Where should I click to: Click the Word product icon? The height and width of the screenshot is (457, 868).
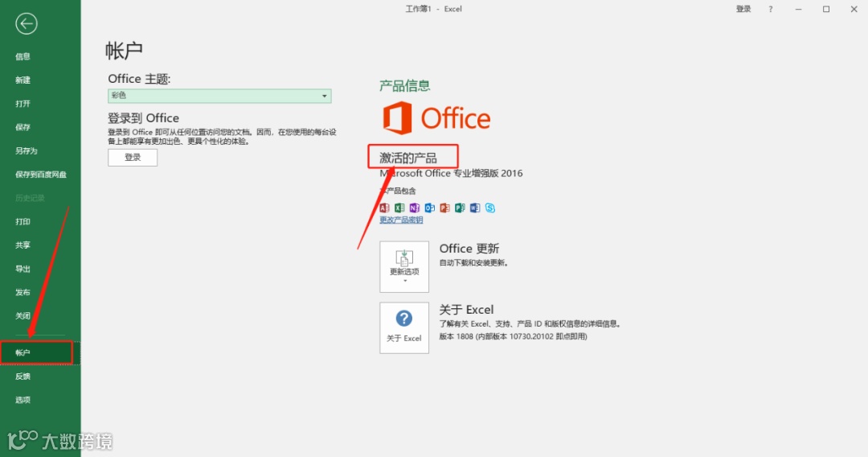tap(474, 208)
